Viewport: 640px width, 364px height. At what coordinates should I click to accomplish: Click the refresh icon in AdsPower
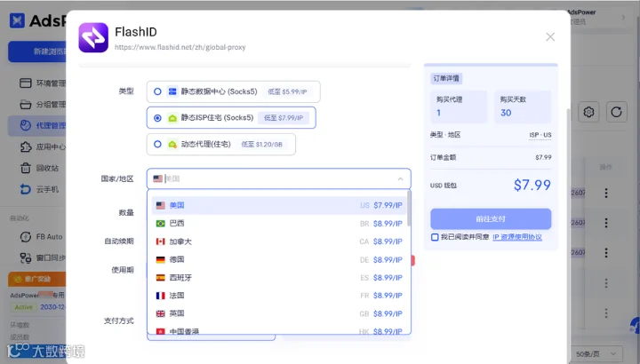616,112
